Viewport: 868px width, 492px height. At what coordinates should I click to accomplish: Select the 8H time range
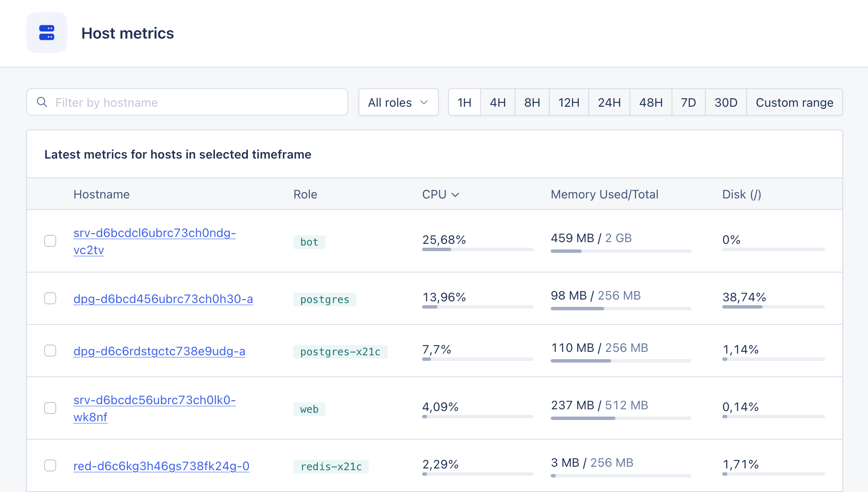click(532, 102)
